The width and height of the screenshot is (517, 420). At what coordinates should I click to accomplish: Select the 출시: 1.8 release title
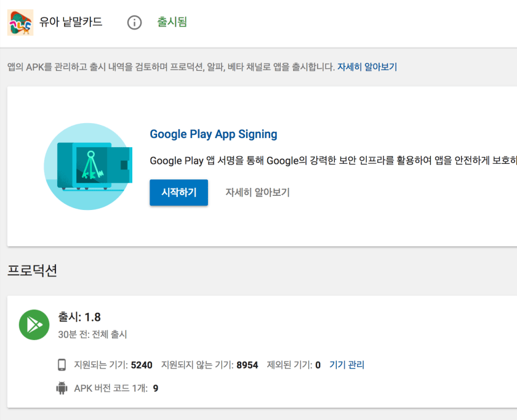coord(79,317)
